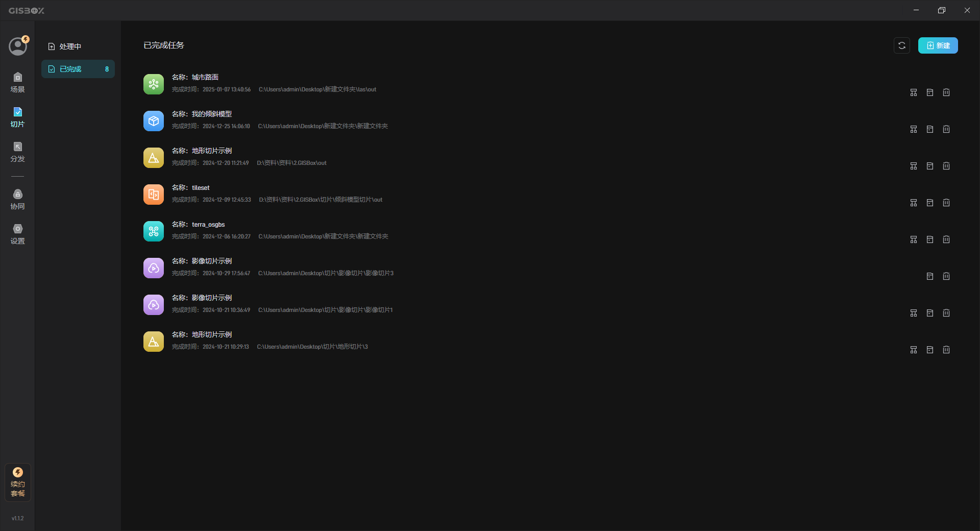Click the structure icon for tileset task
This screenshot has width=980, height=531.
[x=914, y=203]
